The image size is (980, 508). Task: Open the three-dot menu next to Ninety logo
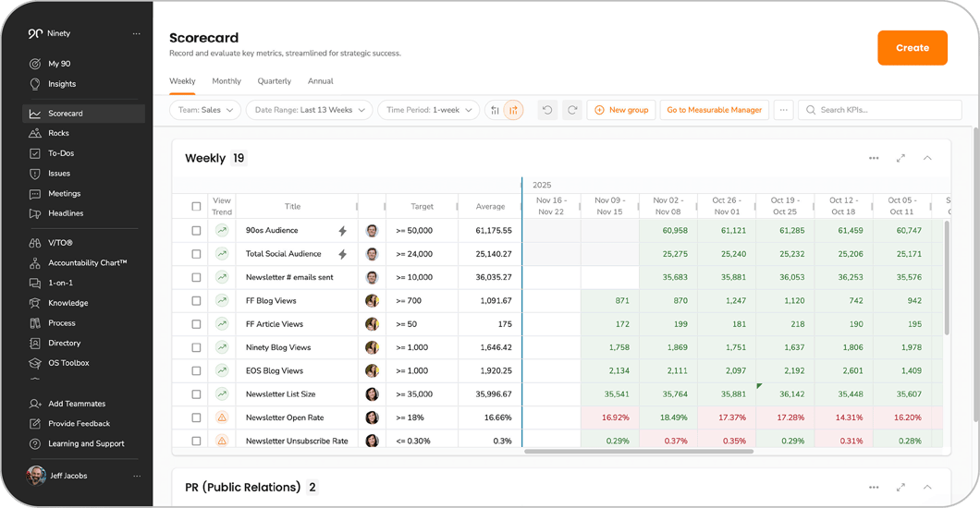point(136,33)
